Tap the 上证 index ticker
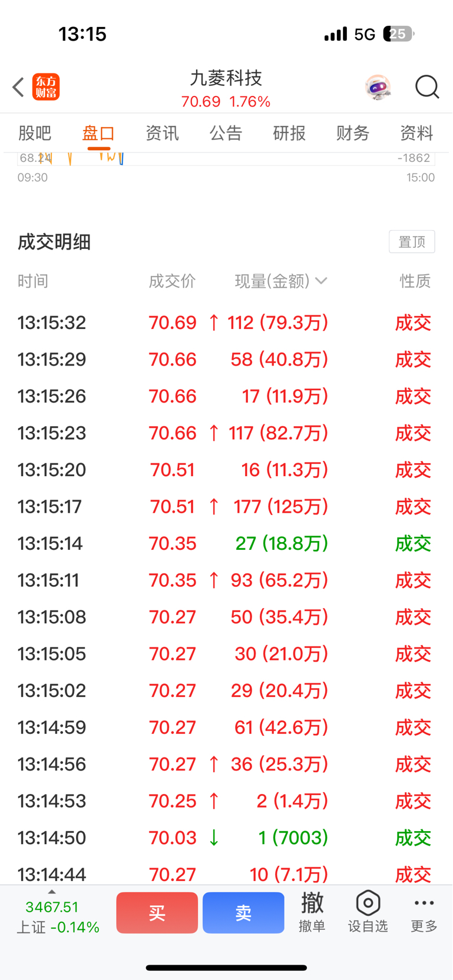This screenshot has height=980, width=453. 58,917
